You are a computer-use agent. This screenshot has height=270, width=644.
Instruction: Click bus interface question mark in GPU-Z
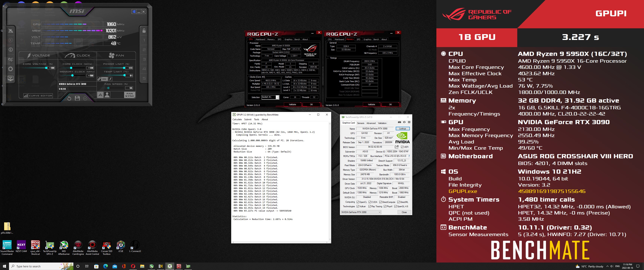pos(409,156)
